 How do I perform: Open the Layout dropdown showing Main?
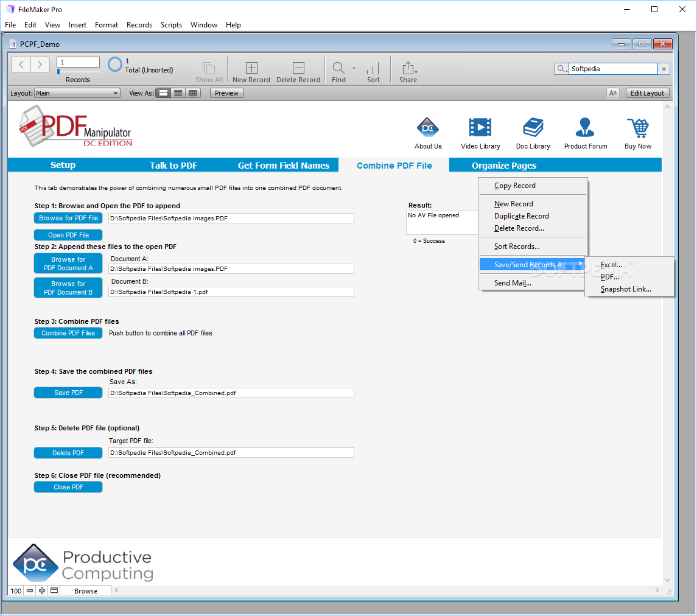[77, 93]
